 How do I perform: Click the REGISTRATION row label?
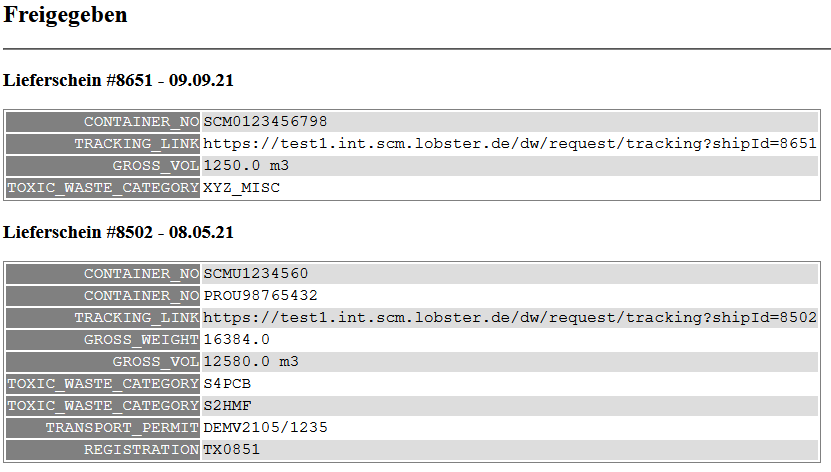coord(141,450)
